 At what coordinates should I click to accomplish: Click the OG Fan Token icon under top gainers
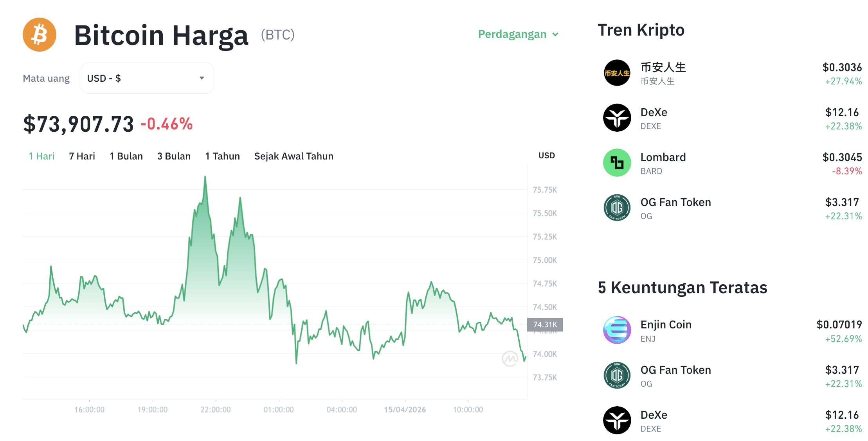tap(617, 375)
